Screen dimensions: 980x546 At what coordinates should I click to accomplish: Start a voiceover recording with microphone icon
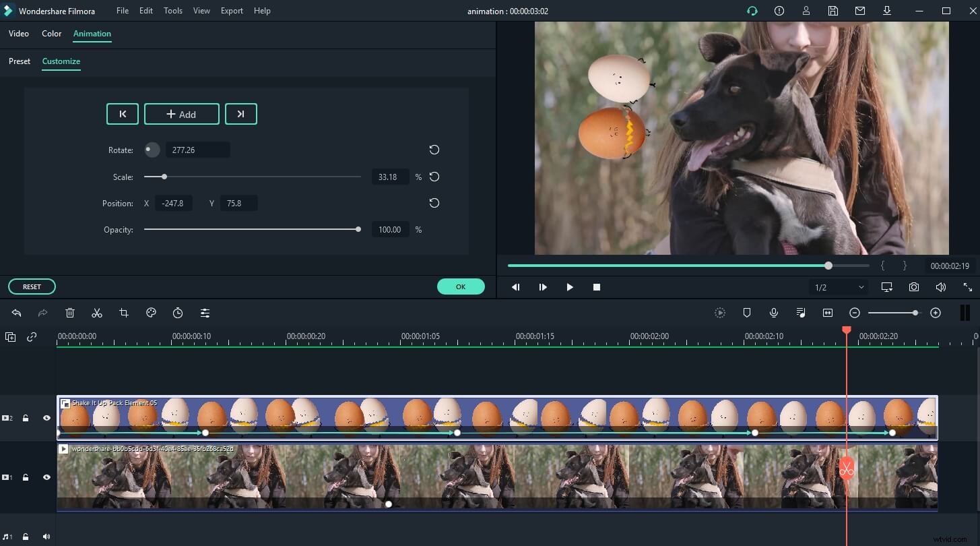click(773, 312)
